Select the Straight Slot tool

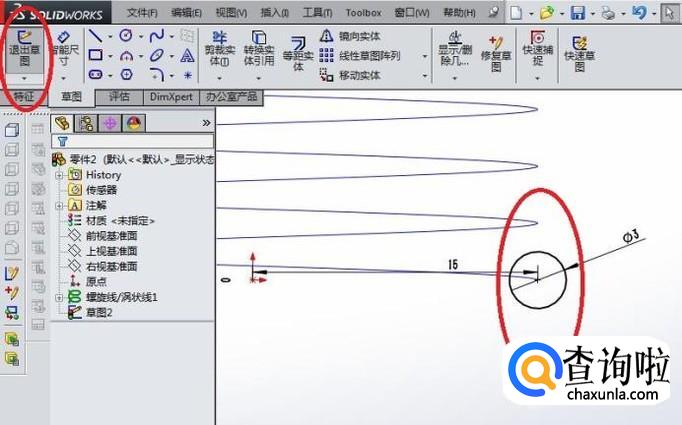[95, 74]
